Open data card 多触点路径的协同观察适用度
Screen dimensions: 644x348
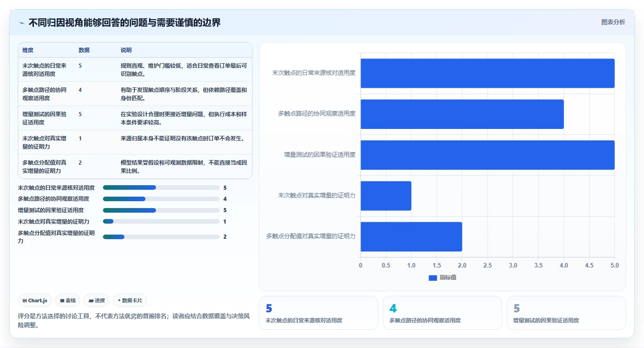(x=442, y=313)
